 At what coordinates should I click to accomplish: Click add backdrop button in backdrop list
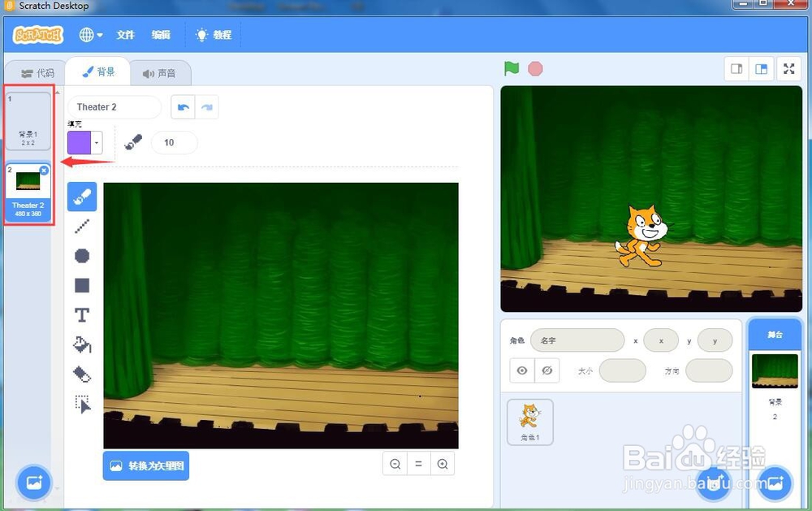tap(33, 483)
